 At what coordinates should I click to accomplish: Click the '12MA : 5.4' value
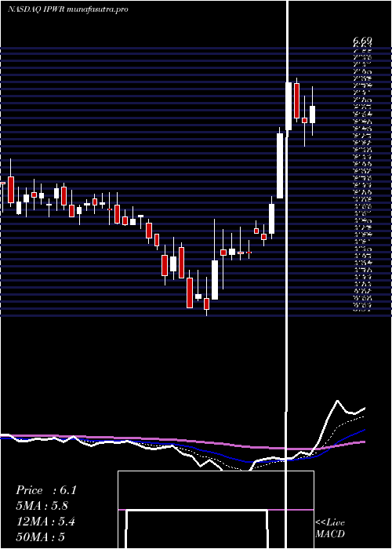coord(45,522)
